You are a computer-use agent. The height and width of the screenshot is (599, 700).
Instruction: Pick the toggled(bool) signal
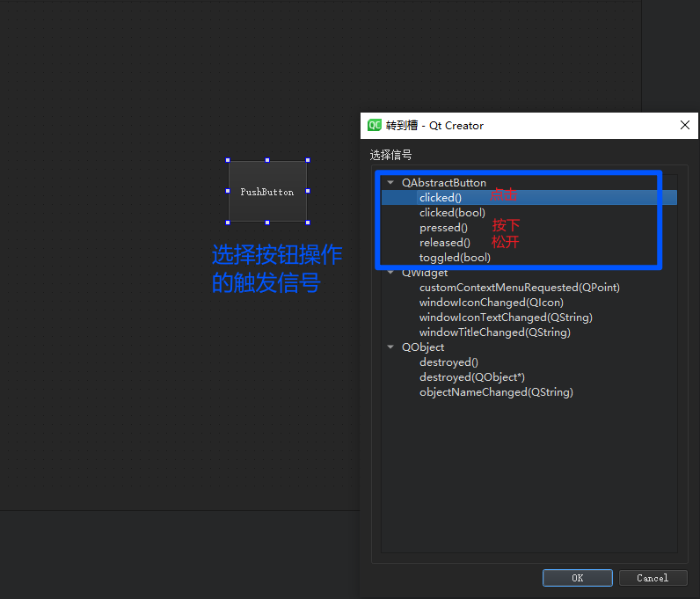pos(455,258)
